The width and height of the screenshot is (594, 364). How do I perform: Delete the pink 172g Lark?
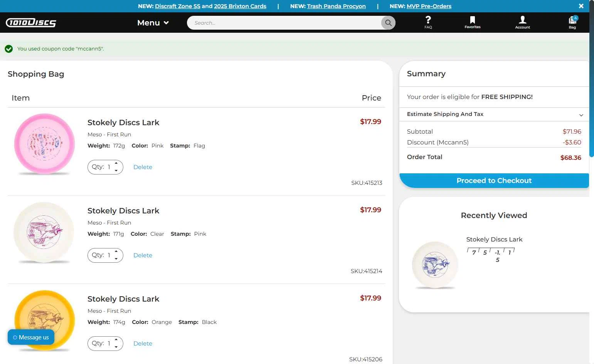coord(143,167)
